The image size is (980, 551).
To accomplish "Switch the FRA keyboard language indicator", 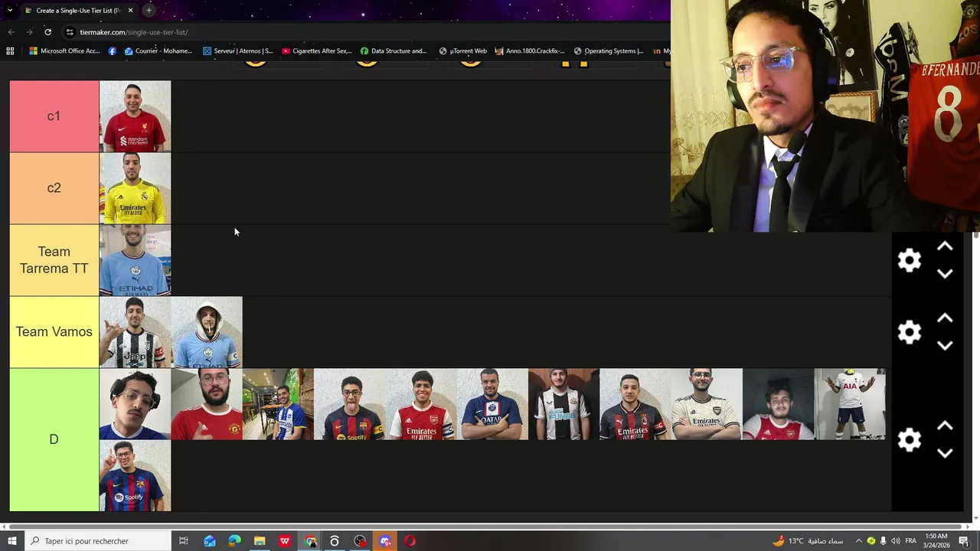I will pyautogui.click(x=910, y=541).
